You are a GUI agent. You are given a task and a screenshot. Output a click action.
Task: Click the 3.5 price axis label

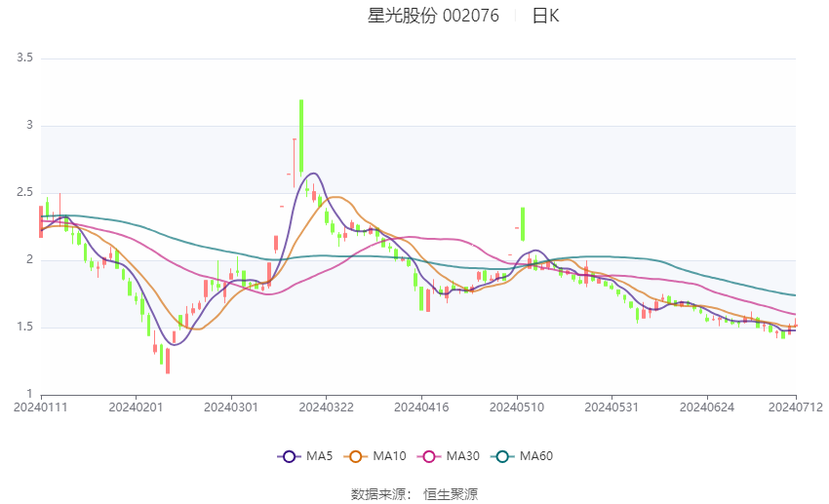pos(24,58)
